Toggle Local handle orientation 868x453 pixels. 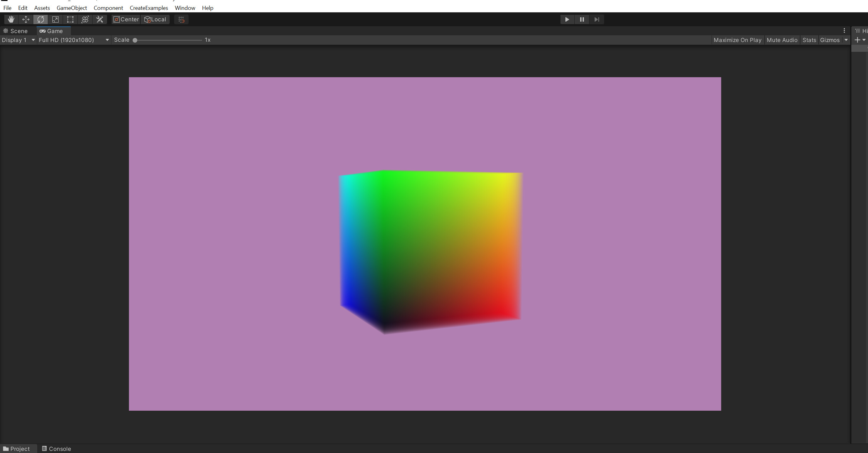click(x=155, y=19)
